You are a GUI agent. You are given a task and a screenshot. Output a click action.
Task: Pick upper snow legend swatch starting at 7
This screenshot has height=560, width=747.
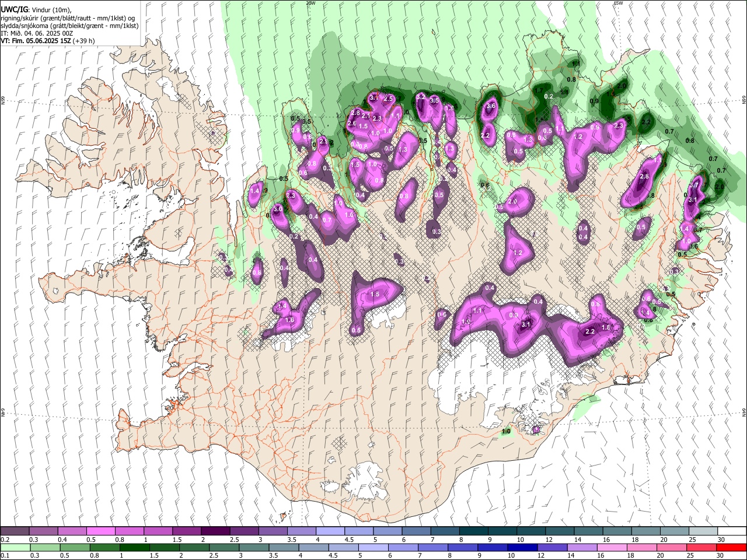pyautogui.click(x=444, y=531)
